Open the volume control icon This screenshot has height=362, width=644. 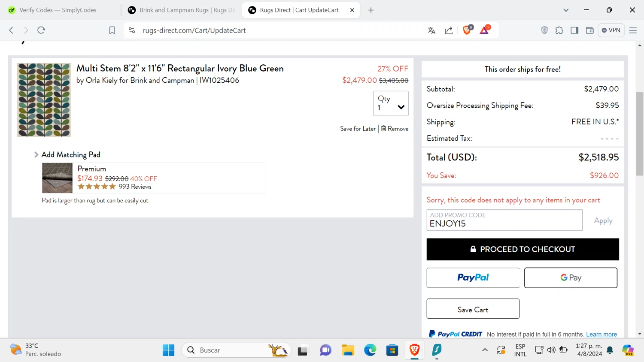pyautogui.click(x=551, y=350)
